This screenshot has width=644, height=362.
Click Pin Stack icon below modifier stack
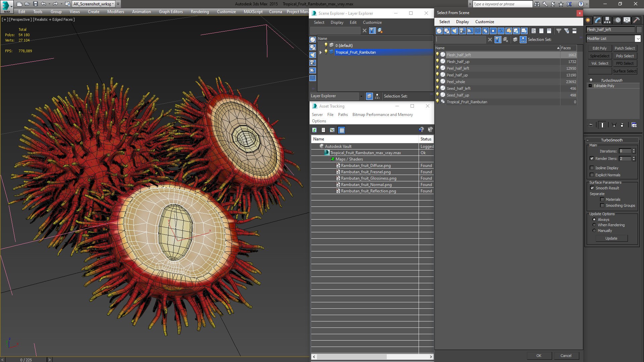pyautogui.click(x=591, y=125)
